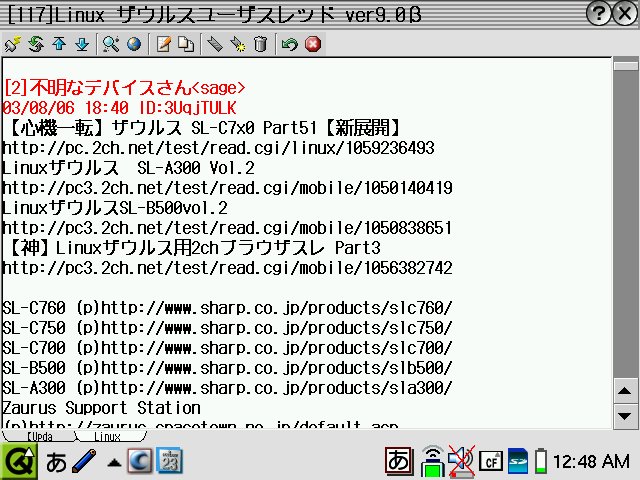
Task: Click the vertical scrollbar thumb at top
Action: (626, 66)
